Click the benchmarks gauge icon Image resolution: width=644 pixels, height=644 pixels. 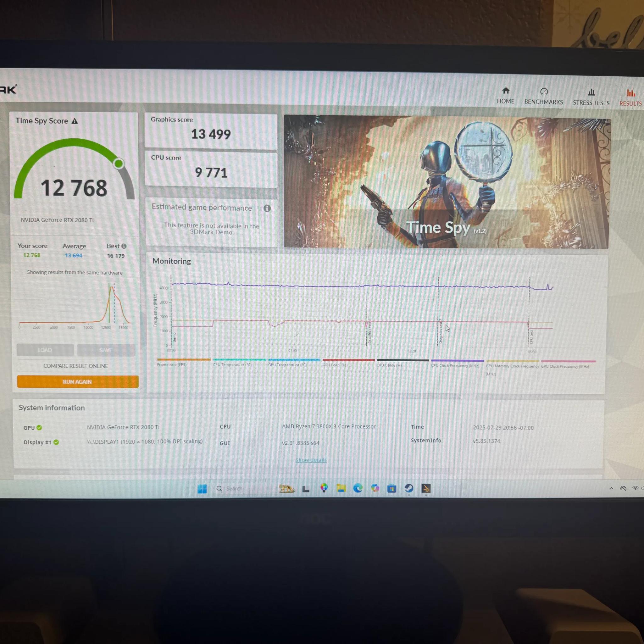point(544,91)
